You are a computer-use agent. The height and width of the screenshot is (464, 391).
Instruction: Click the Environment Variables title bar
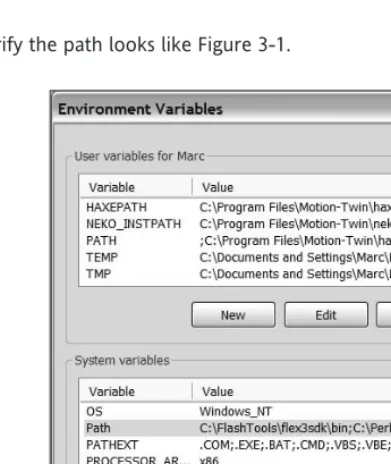pos(222,109)
